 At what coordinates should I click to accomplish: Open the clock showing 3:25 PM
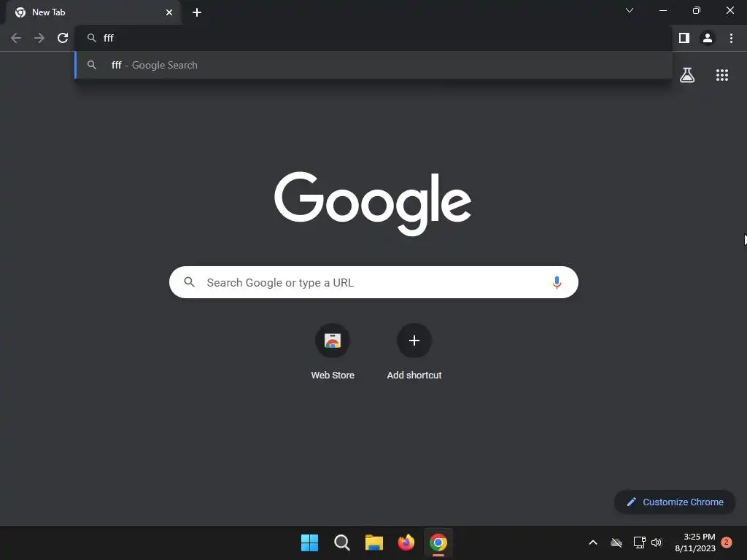pyautogui.click(x=695, y=542)
